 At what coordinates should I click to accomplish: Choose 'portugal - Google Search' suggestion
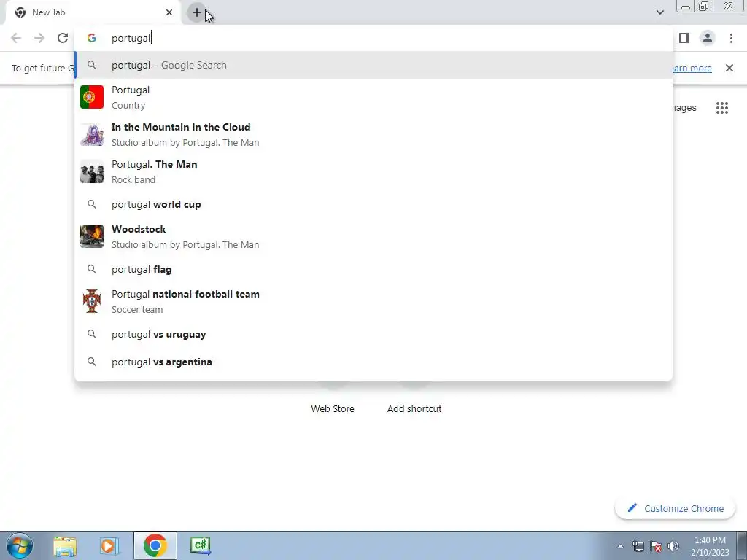(x=373, y=65)
